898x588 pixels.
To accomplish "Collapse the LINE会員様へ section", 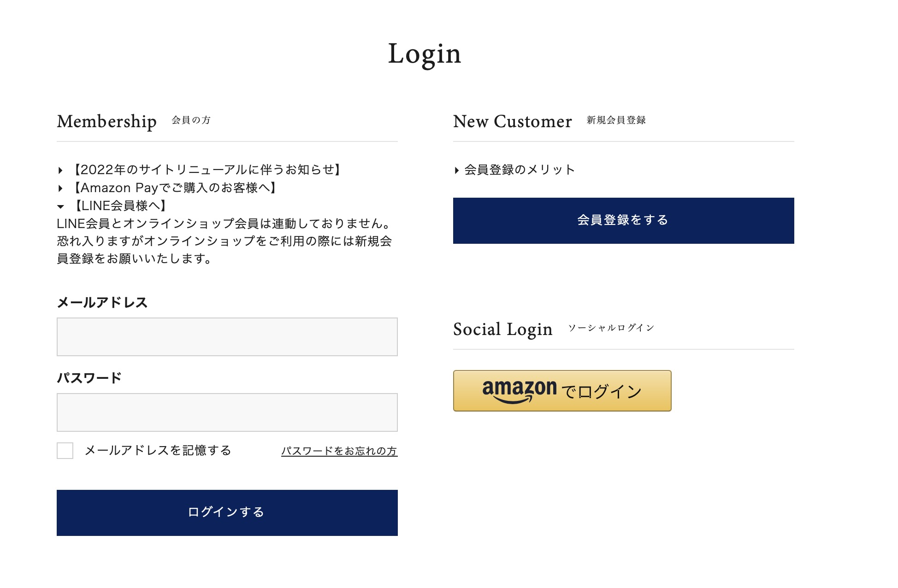I will tap(120, 206).
